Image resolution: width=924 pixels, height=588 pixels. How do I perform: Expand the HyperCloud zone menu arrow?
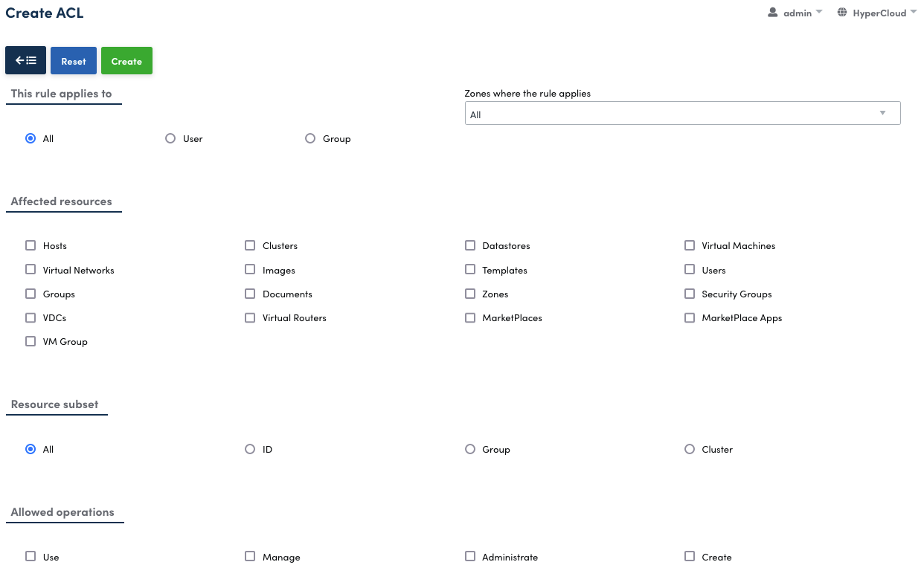[x=913, y=12]
